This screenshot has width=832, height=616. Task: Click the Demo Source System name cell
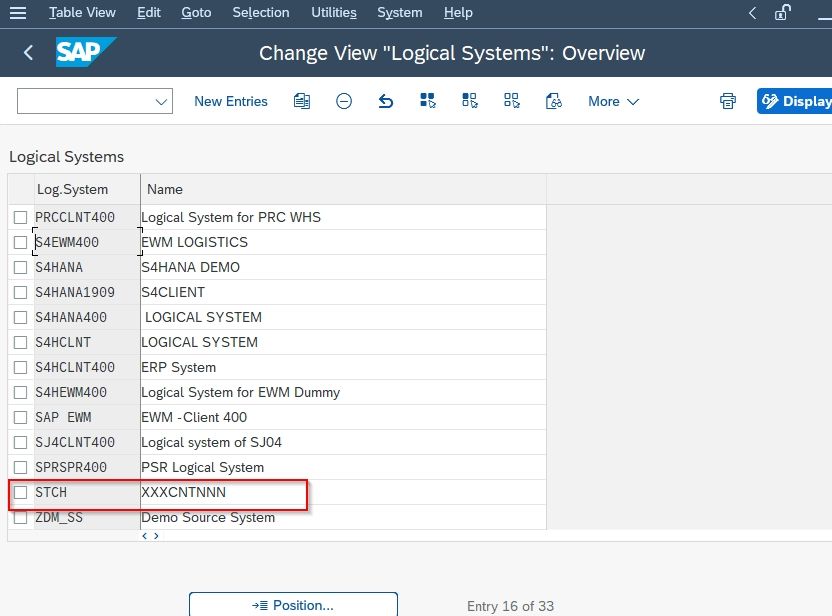click(x=343, y=517)
